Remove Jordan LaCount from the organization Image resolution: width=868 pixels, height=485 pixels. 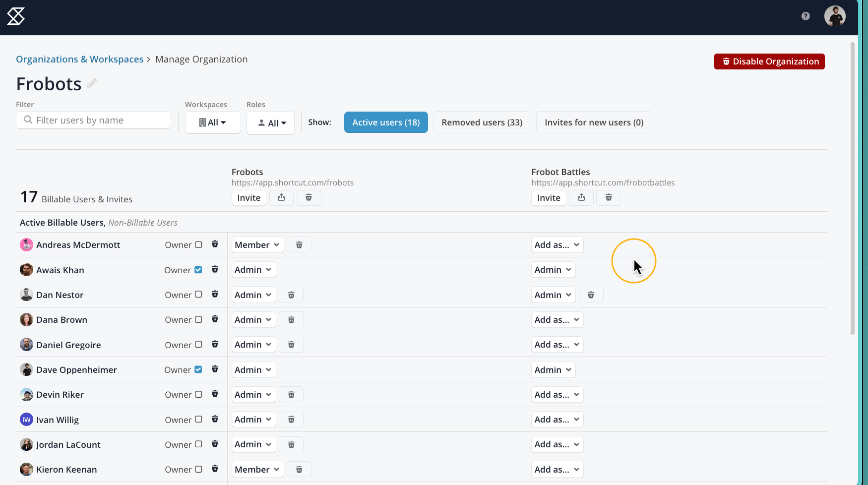coord(215,444)
